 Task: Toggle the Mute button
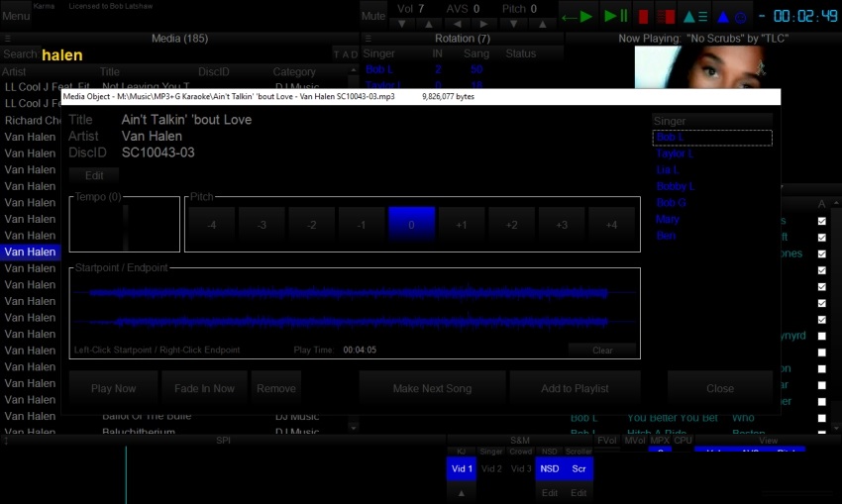click(372, 16)
